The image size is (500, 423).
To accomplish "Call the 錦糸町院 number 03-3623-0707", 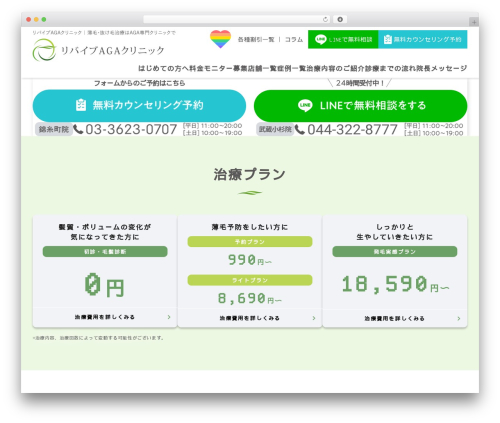I will [131, 129].
